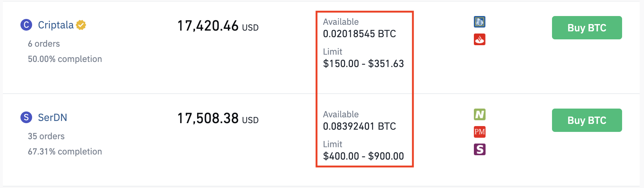Screen dimensions: 644x188
Task: Buy BTC from SerDN
Action: pyautogui.click(x=587, y=120)
